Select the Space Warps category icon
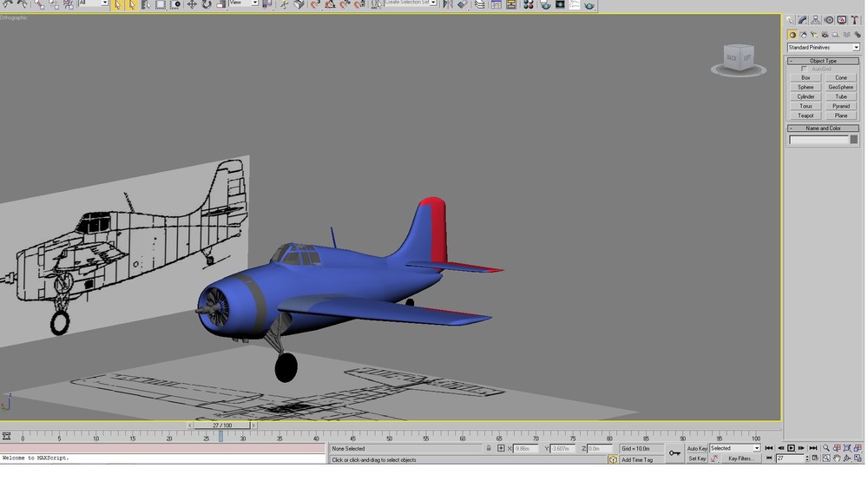 coord(846,35)
